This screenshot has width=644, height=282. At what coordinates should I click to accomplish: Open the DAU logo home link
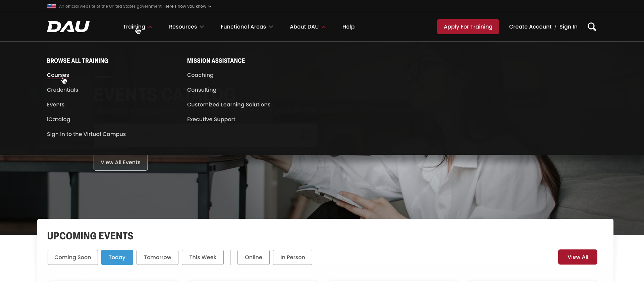click(x=68, y=27)
